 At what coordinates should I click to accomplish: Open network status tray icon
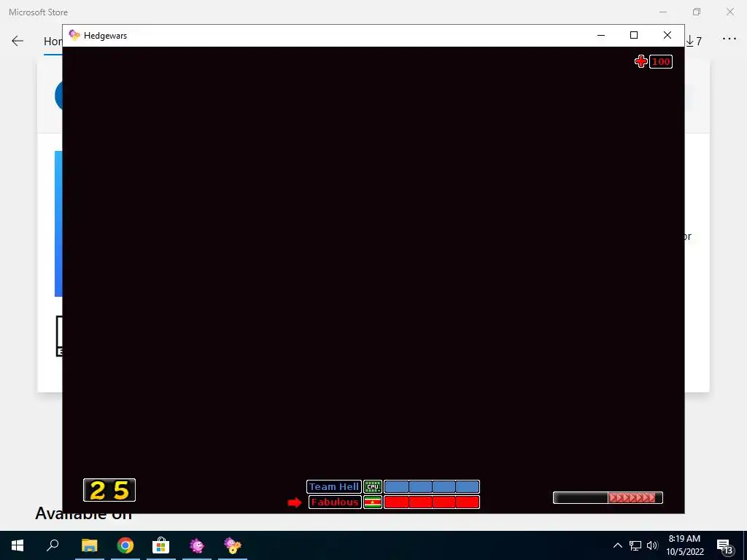click(635, 545)
